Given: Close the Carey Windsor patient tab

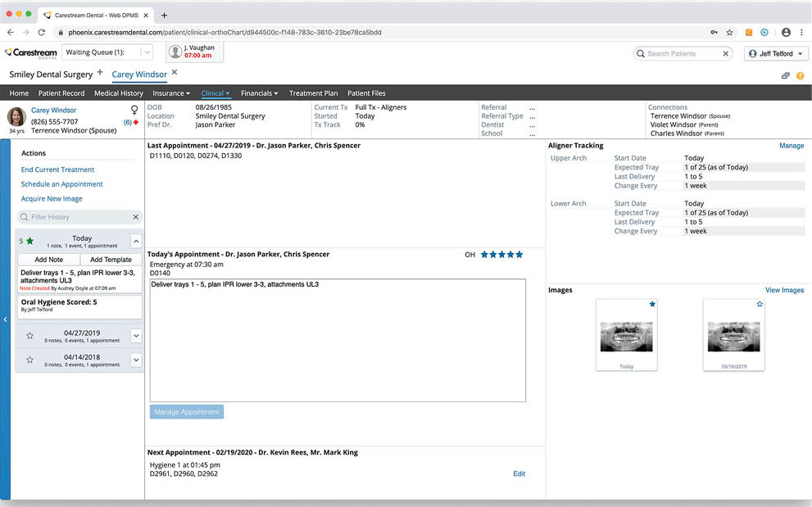Looking at the screenshot, I should 175,73.
